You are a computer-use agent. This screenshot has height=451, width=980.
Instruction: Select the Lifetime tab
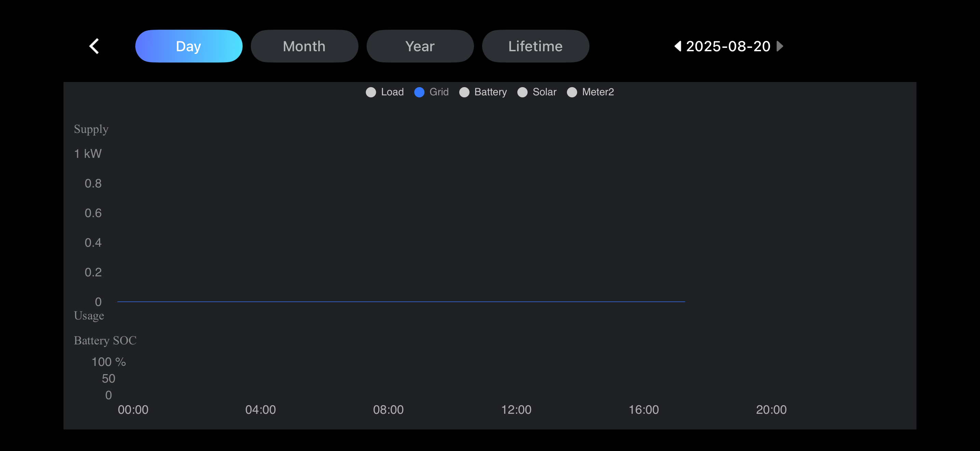(x=535, y=46)
